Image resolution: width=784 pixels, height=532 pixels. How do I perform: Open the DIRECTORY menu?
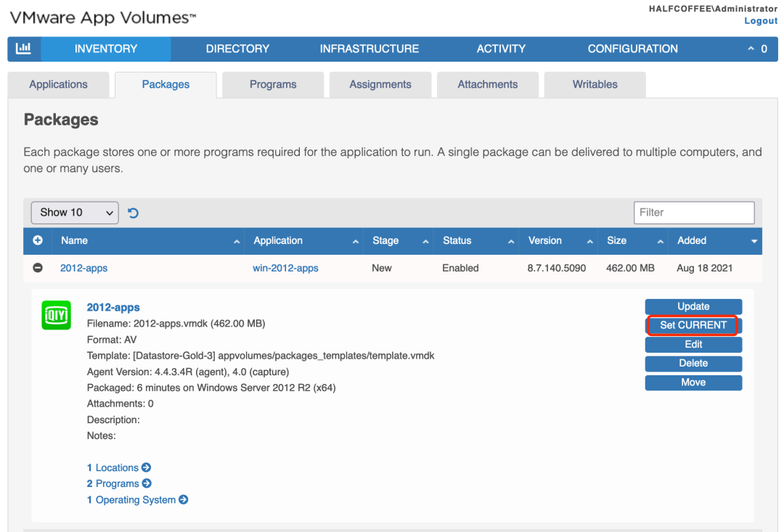tap(237, 49)
